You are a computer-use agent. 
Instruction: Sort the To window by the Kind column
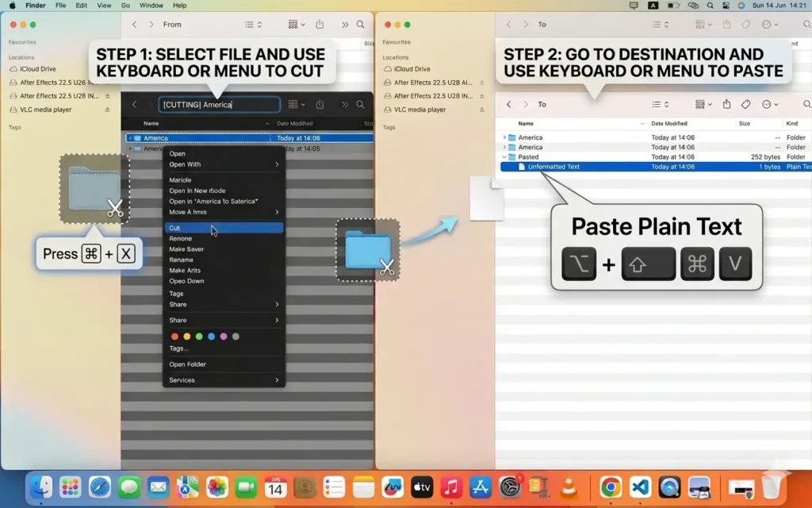point(792,123)
